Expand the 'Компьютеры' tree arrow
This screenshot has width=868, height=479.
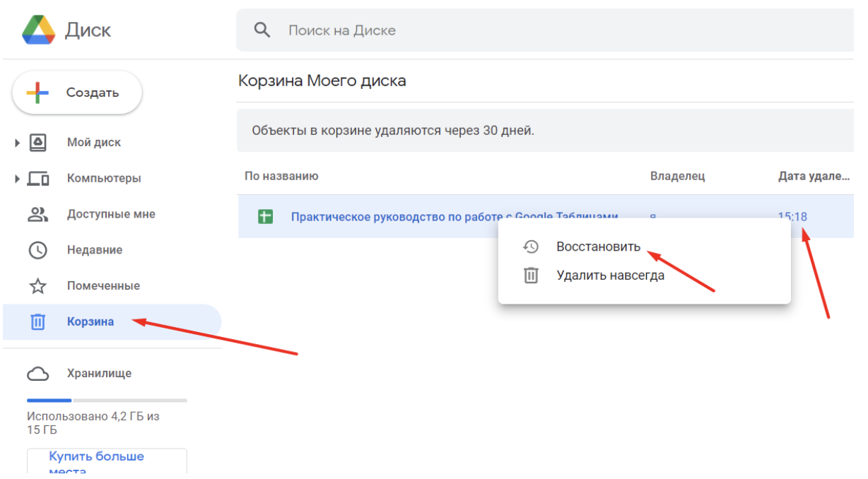pyautogui.click(x=17, y=179)
